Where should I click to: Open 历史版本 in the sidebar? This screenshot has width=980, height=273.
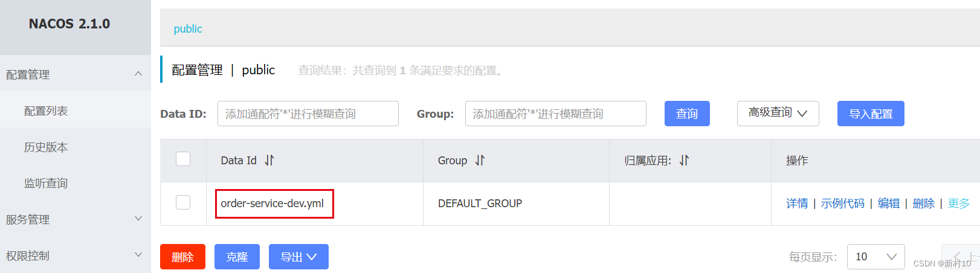point(46,147)
